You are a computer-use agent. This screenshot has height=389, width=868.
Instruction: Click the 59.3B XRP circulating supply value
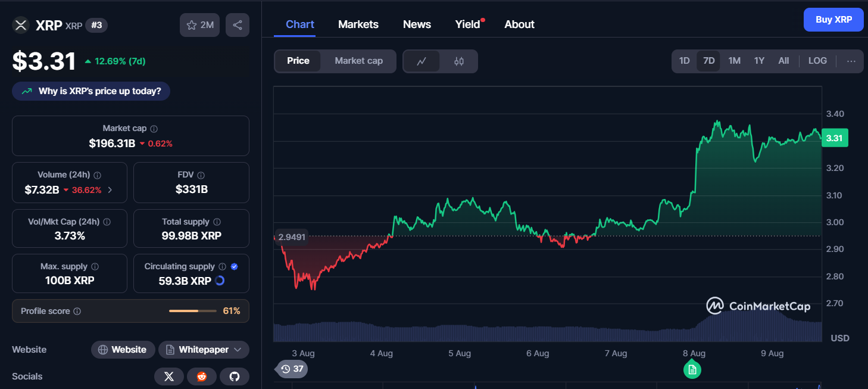185,281
